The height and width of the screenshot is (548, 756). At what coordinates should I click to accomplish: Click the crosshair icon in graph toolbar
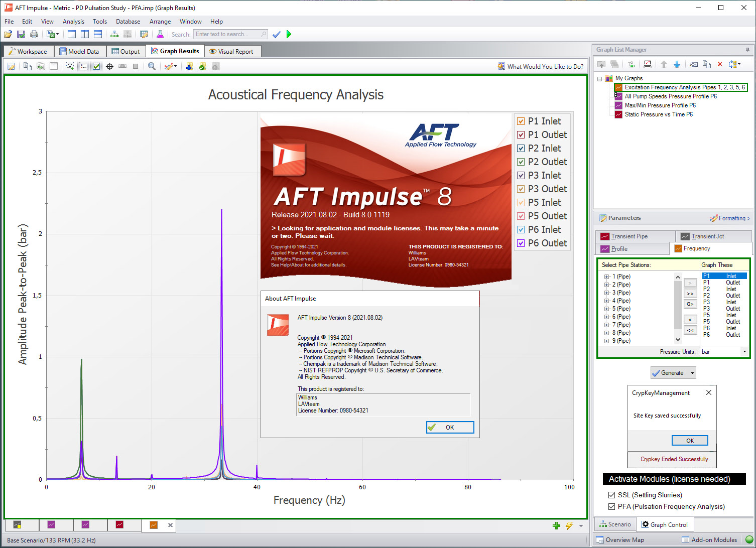(109, 66)
